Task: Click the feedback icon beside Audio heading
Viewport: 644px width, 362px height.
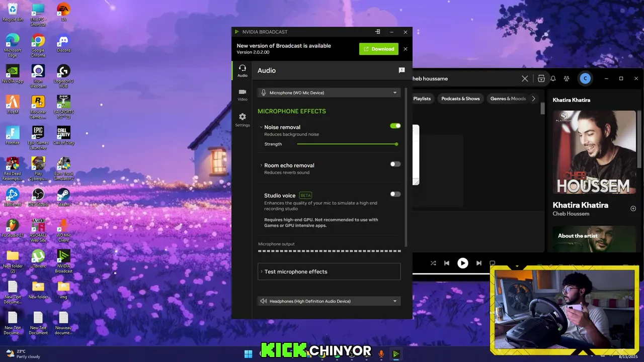Action: [401, 70]
